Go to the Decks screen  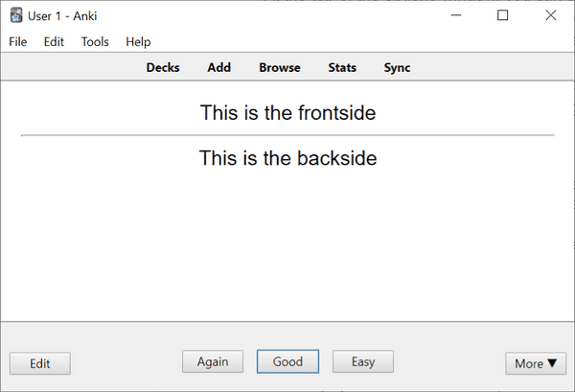tap(163, 68)
